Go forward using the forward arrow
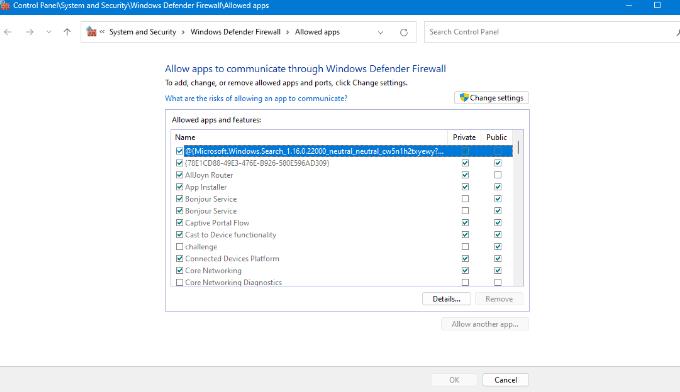The height and width of the screenshot is (392, 680). coord(29,32)
